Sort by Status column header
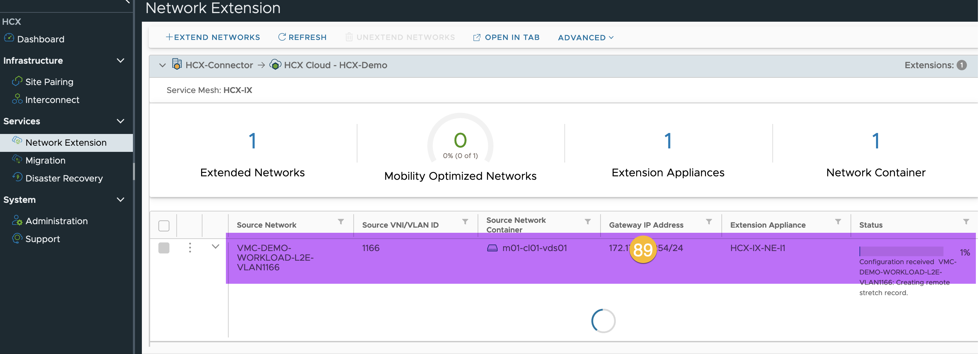This screenshot has height=354, width=980. 871,225
